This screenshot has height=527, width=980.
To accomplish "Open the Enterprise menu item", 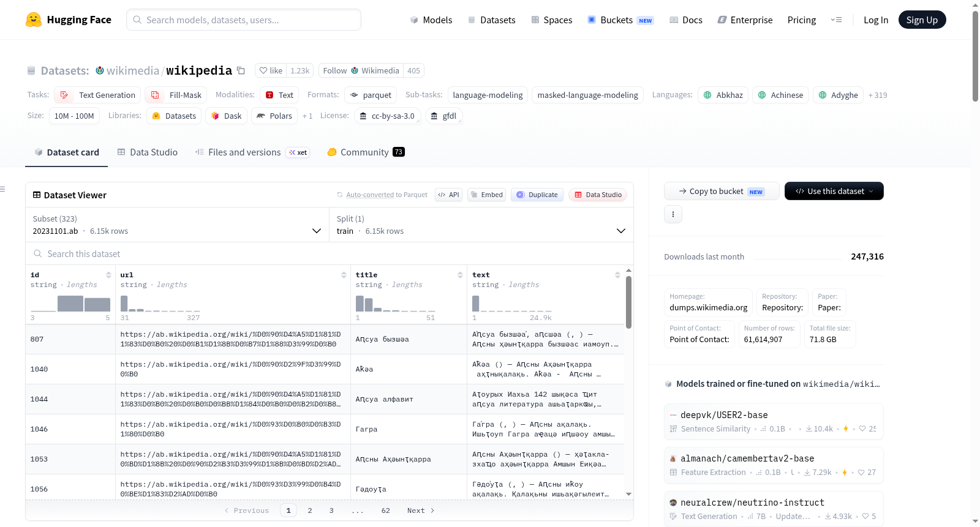I will tap(745, 20).
